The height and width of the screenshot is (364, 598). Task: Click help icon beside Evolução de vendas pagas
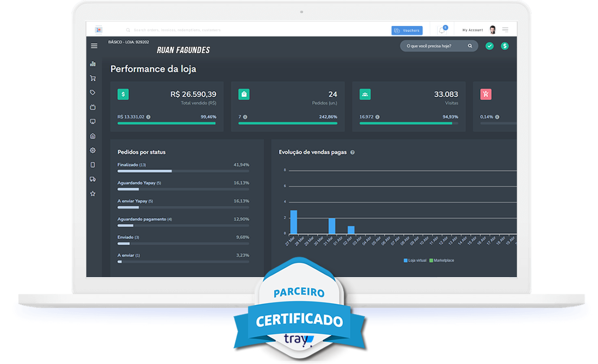pos(353,153)
